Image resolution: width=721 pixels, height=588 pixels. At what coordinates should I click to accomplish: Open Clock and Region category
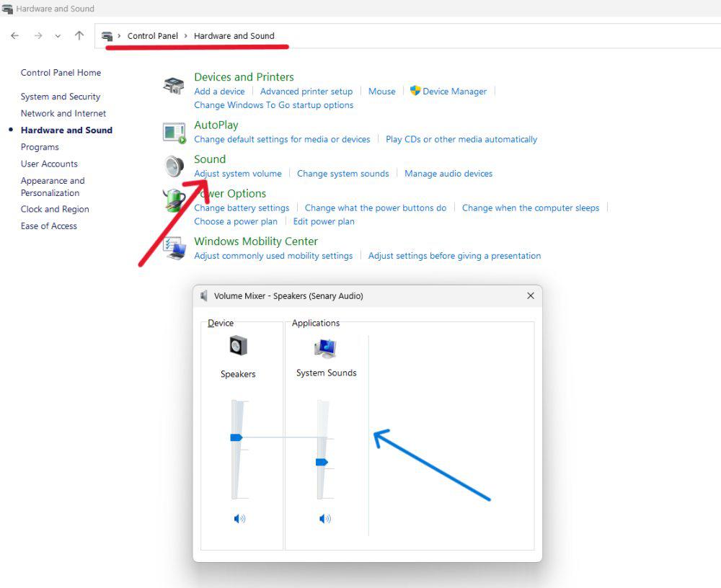(x=55, y=209)
